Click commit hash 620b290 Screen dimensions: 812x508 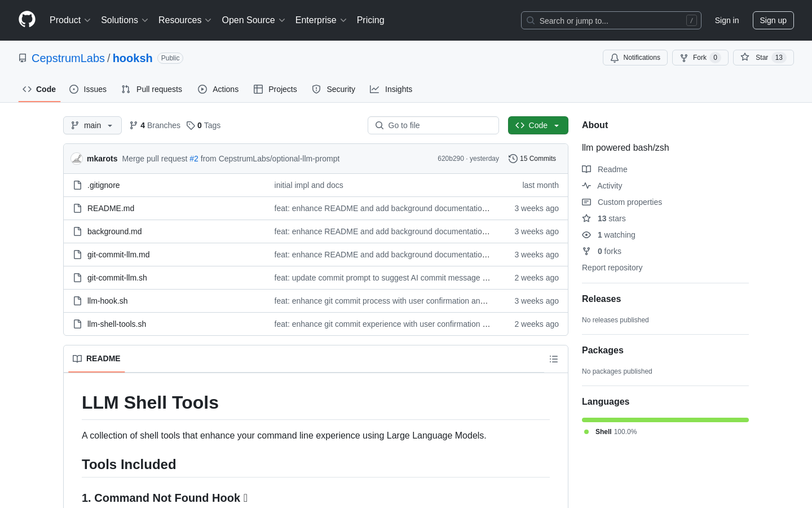(x=451, y=159)
